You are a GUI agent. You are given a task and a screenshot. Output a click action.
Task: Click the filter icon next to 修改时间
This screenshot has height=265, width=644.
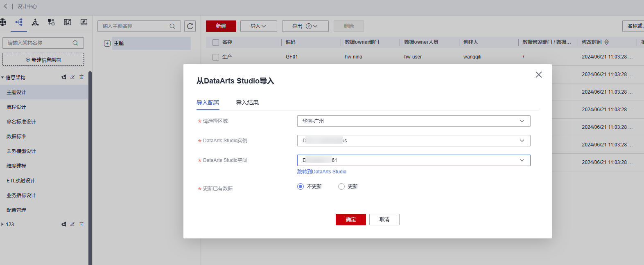tap(607, 42)
